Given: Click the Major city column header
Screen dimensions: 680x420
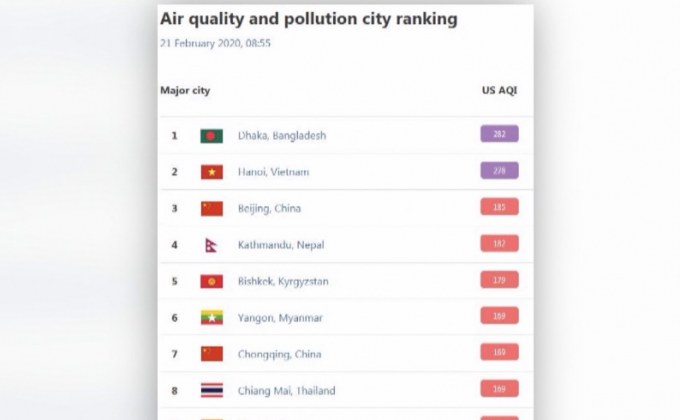Looking at the screenshot, I should coord(185,90).
